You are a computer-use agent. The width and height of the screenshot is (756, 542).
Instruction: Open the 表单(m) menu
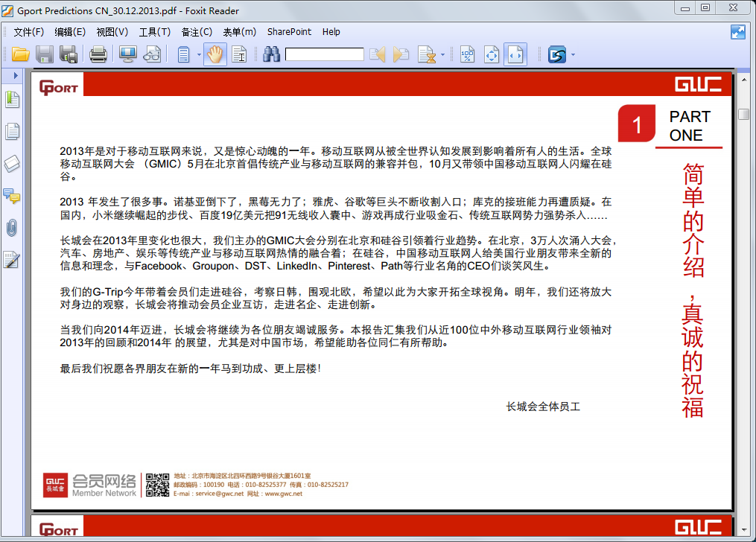tap(240, 32)
